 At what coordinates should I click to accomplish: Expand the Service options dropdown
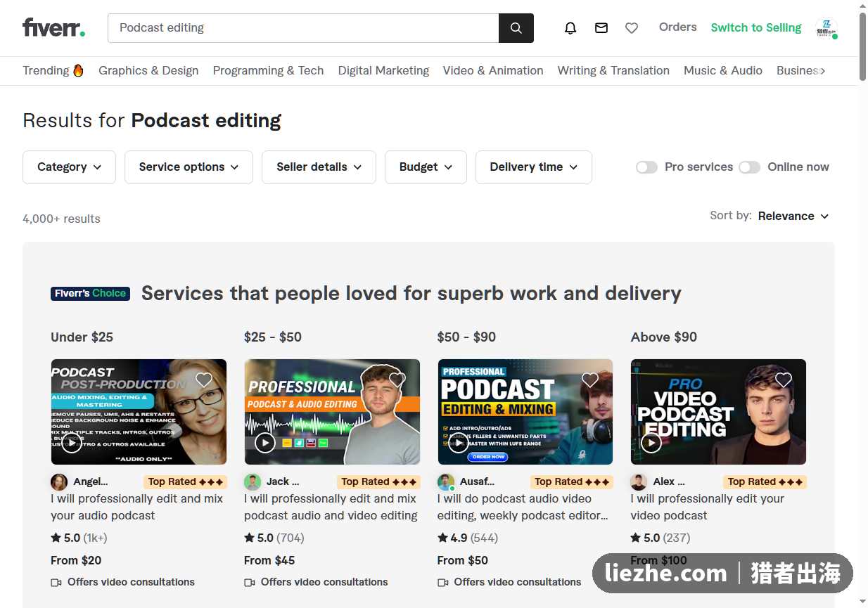coord(189,167)
